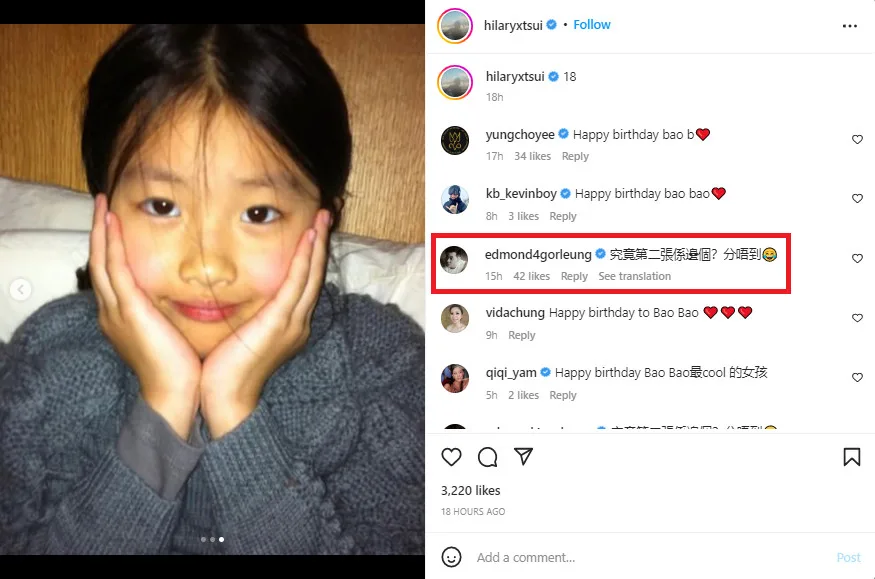The image size is (875, 579).
Task: Open the emoji picker smiley icon
Action: (452, 557)
